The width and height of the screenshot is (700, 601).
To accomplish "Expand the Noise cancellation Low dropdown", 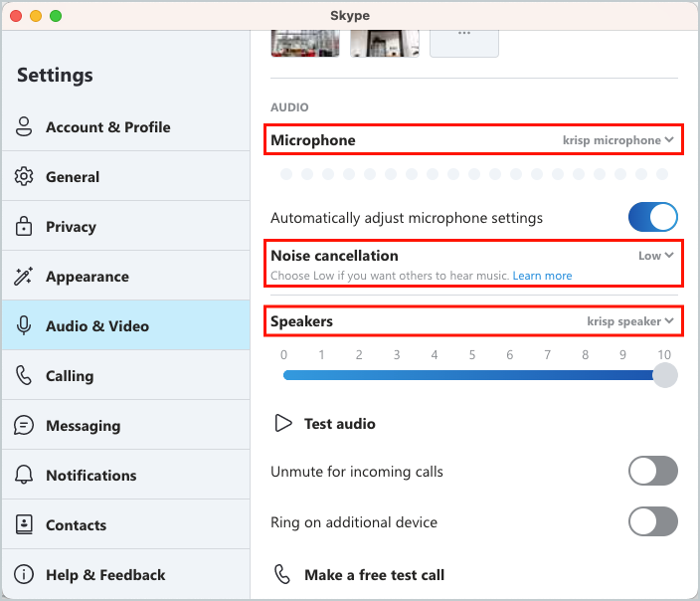I will [x=655, y=256].
